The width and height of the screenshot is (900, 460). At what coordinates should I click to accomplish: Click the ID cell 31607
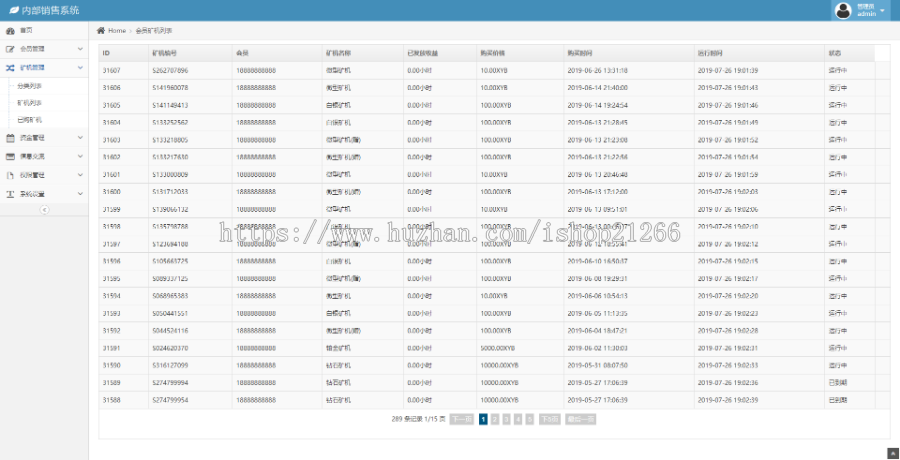point(111,71)
